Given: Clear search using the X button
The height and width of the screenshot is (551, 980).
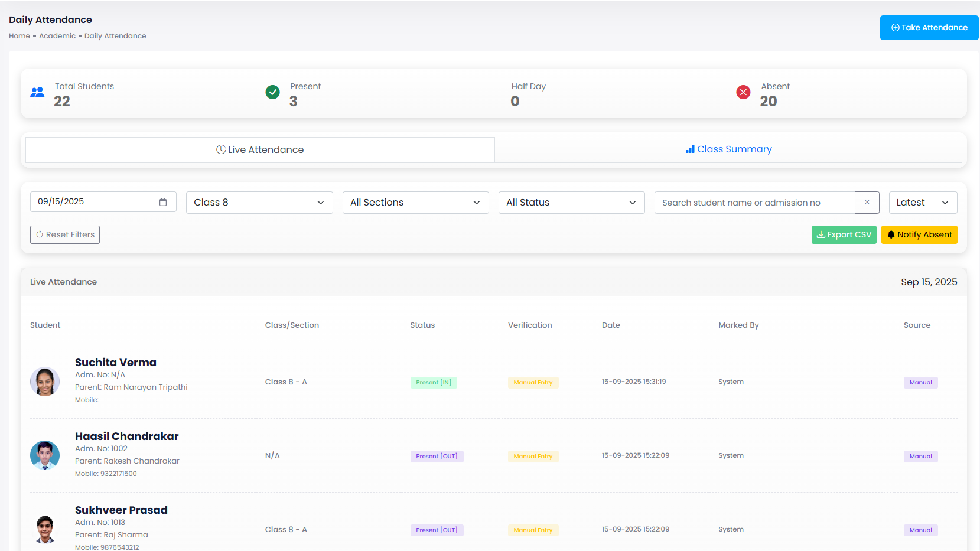Looking at the screenshot, I should point(867,203).
